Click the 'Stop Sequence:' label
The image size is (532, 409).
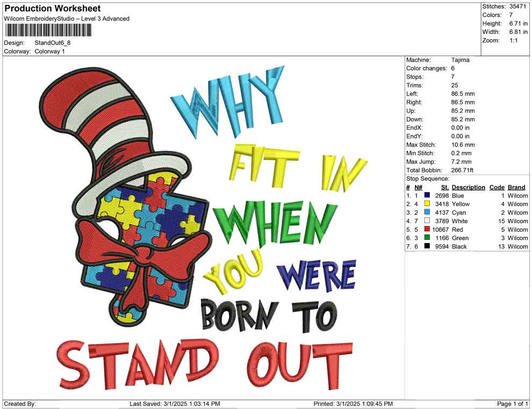[x=428, y=179]
